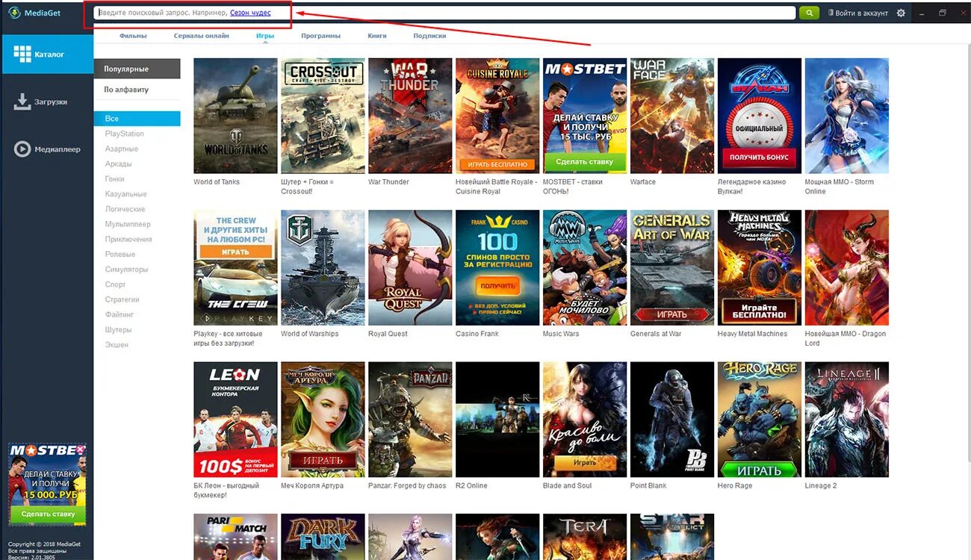This screenshot has width=971, height=560.
Task: Click the MediaGet logo icon
Action: [14, 13]
